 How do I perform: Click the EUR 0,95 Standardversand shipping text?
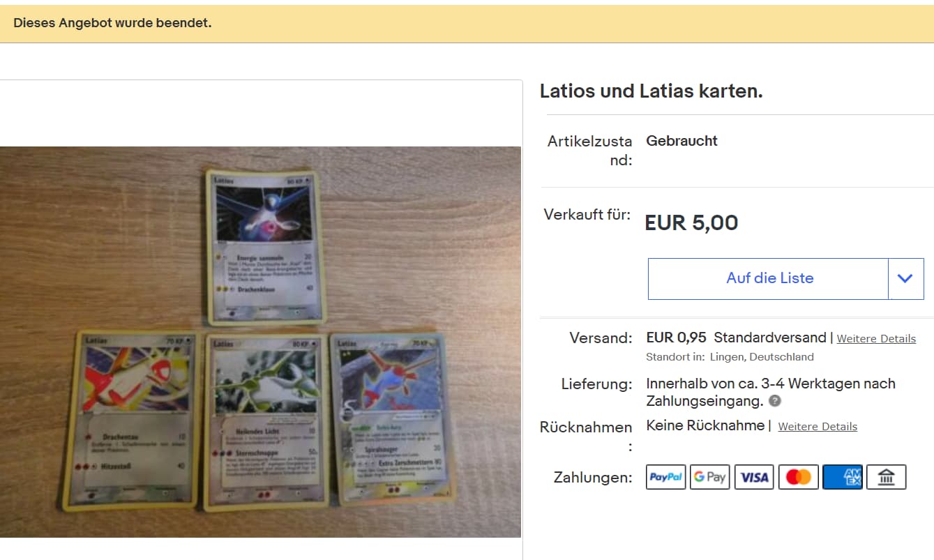tap(736, 338)
